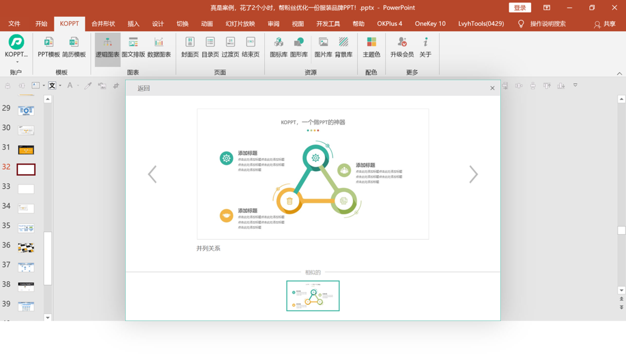This screenshot has width=626, height=364.
Task: Open the 图标库 icon library
Action: 279,47
